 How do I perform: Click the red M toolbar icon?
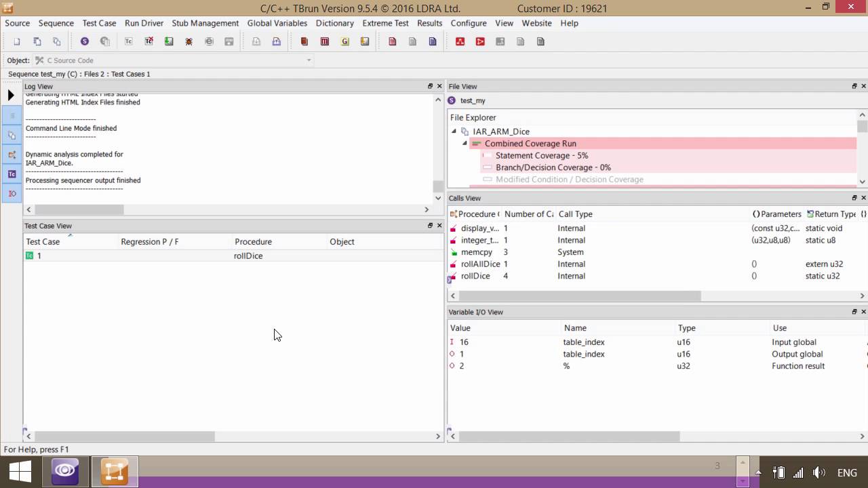tap(325, 41)
